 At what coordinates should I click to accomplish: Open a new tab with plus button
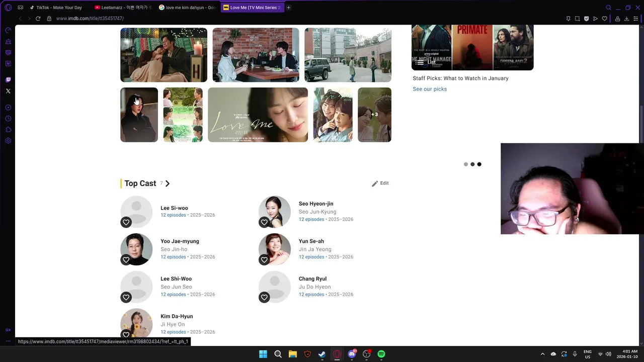[288, 8]
